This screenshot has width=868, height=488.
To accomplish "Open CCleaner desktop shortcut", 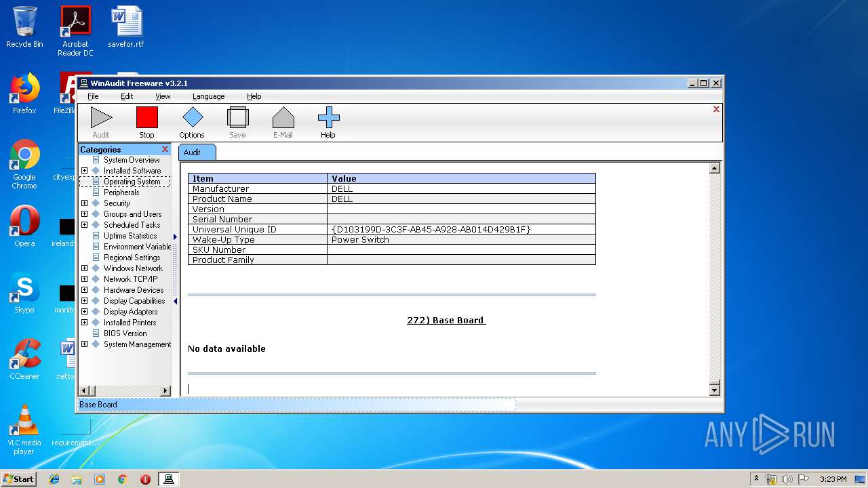I will pyautogui.click(x=24, y=359).
